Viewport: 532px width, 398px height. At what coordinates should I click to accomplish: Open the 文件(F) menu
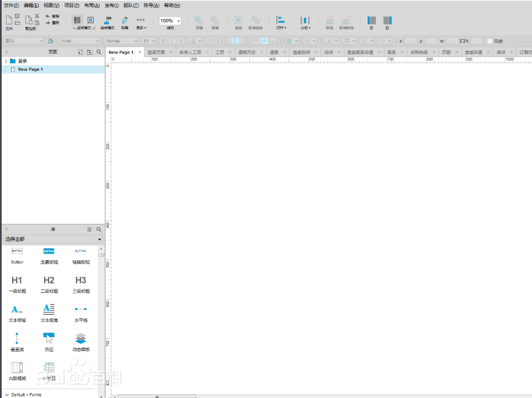coord(11,6)
